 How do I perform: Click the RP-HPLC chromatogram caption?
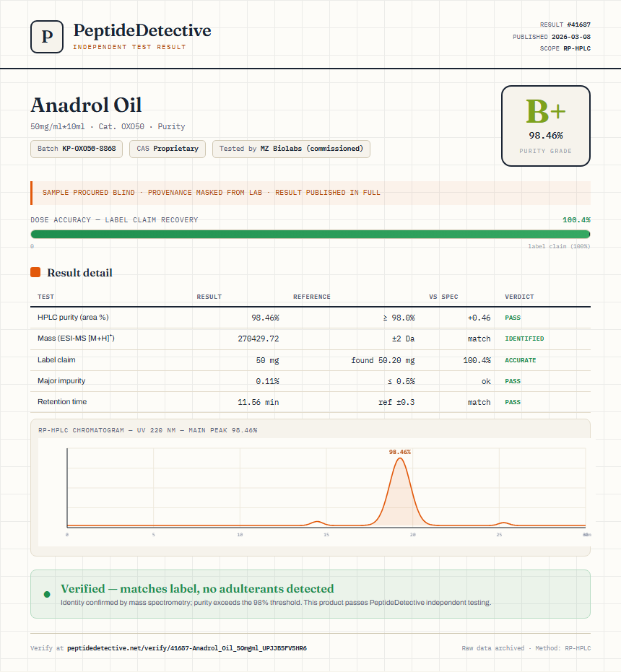click(x=148, y=430)
